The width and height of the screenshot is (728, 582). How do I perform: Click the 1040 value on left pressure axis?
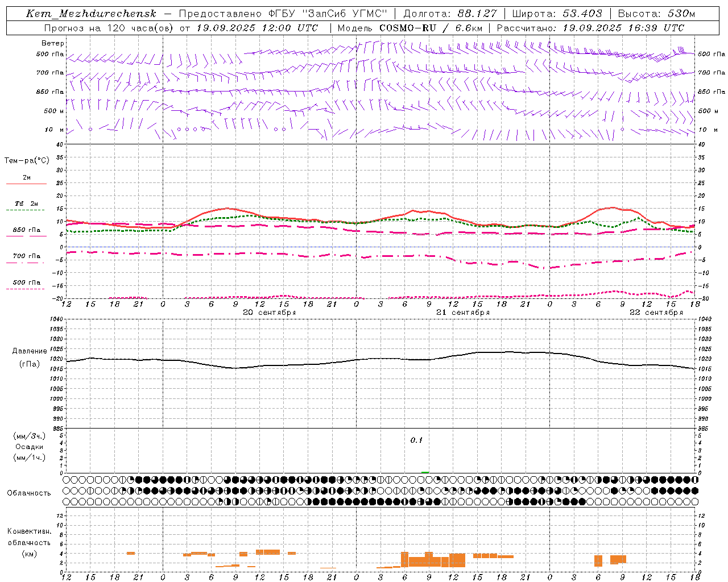click(56, 319)
